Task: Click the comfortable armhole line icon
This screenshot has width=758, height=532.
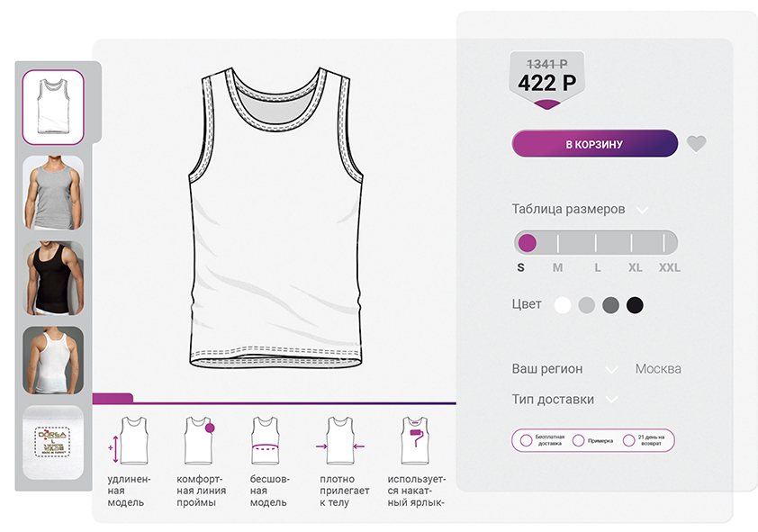Action: click(199, 440)
